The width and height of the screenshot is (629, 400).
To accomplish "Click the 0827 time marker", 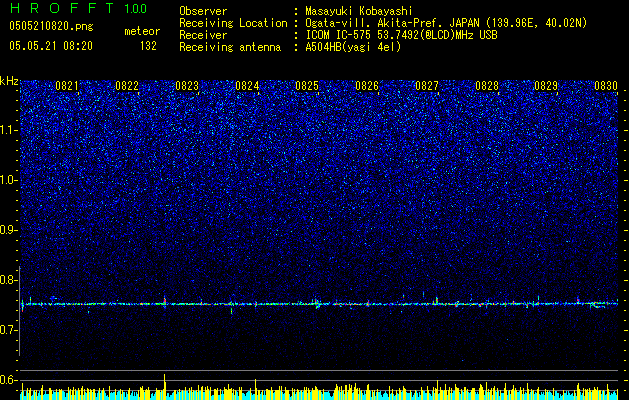I will [x=427, y=86].
